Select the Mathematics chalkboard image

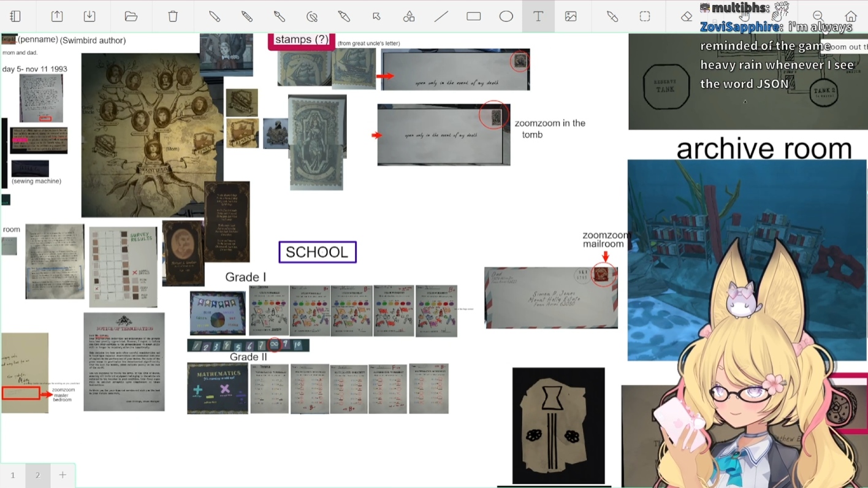218,388
